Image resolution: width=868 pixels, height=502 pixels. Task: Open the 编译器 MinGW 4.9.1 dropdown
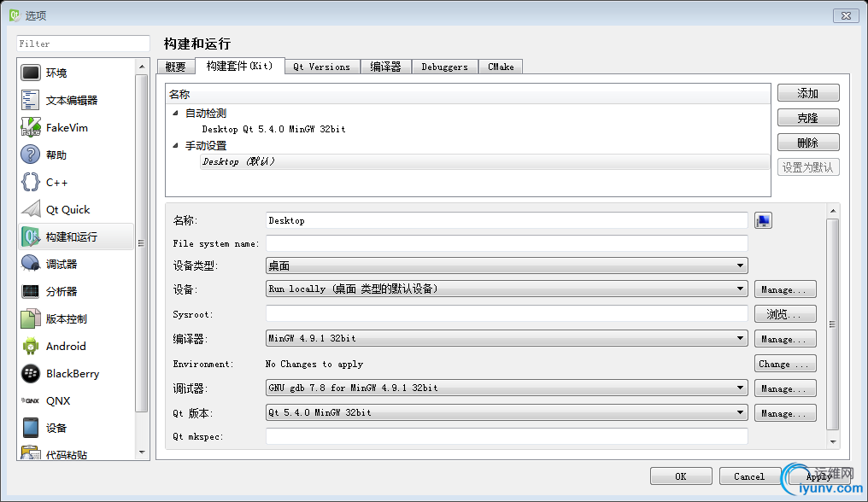[507, 338]
